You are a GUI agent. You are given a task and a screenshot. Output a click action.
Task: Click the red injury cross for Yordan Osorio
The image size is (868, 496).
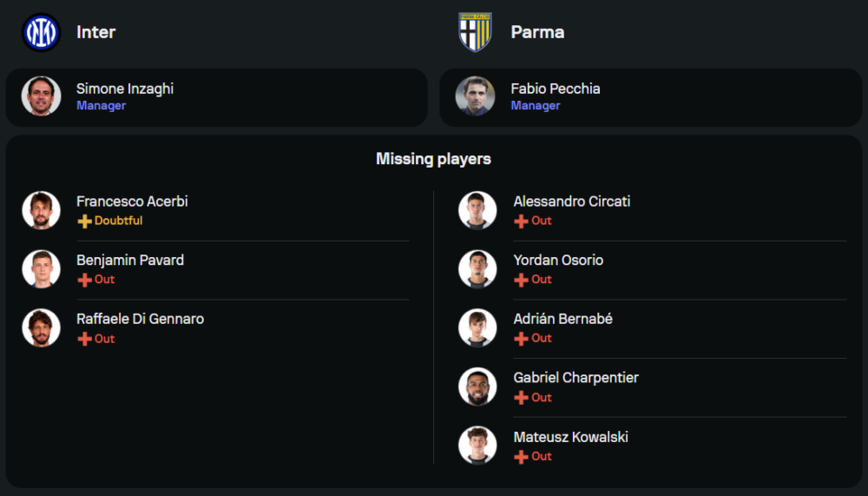click(521, 280)
